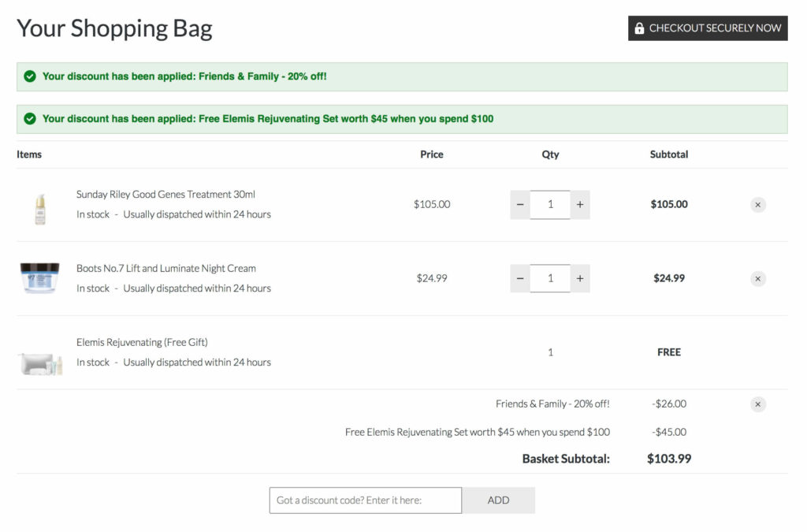Select the Sunday Riley quantity field
The image size is (807, 532).
(x=550, y=205)
